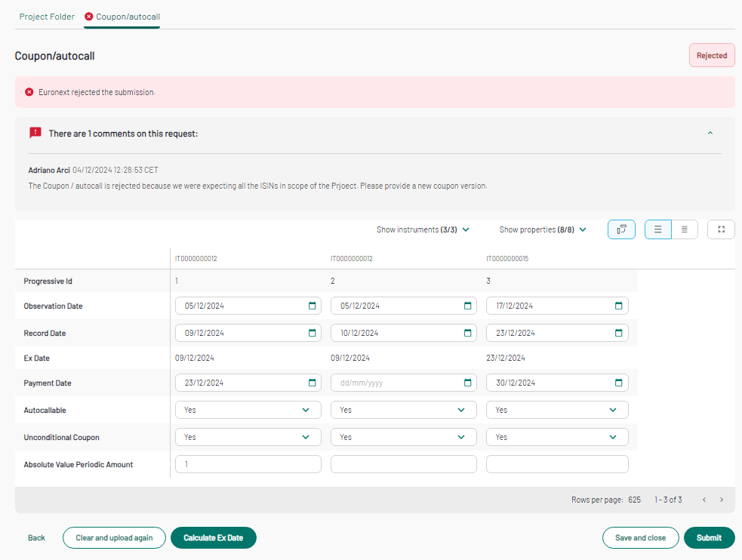Open calendar for Observation Date 17/12/2024
The image size is (742, 560).
coord(618,306)
